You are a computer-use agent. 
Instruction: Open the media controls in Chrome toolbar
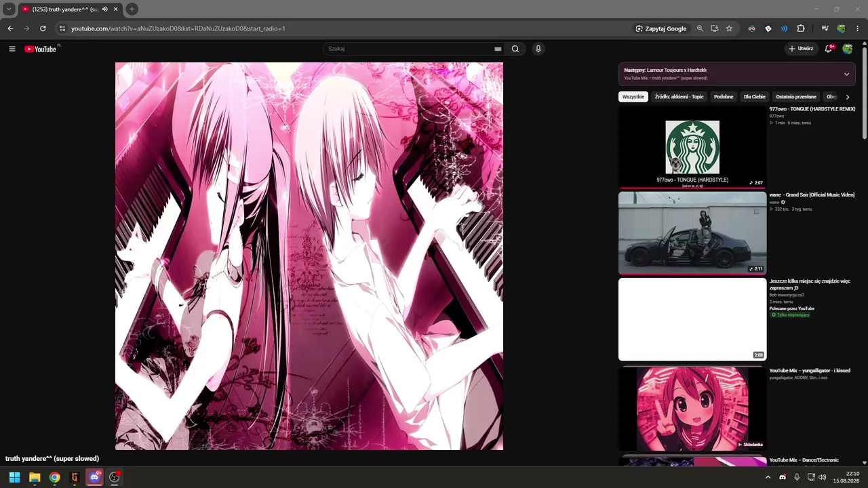tap(825, 28)
